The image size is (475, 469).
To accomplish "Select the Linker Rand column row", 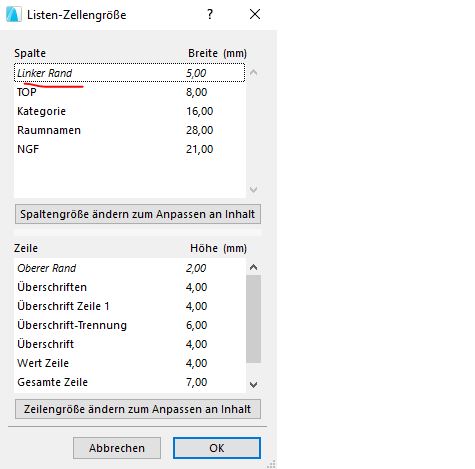I will tap(130, 73).
